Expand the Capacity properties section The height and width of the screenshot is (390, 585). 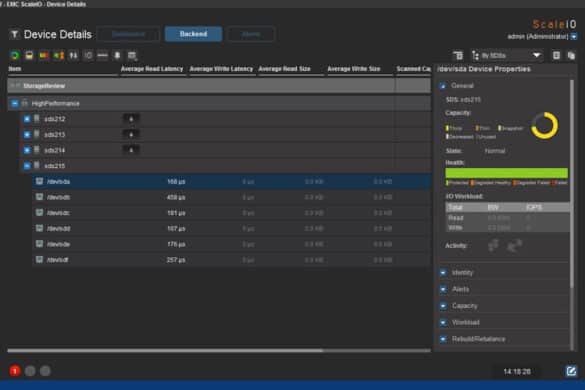tap(443, 306)
